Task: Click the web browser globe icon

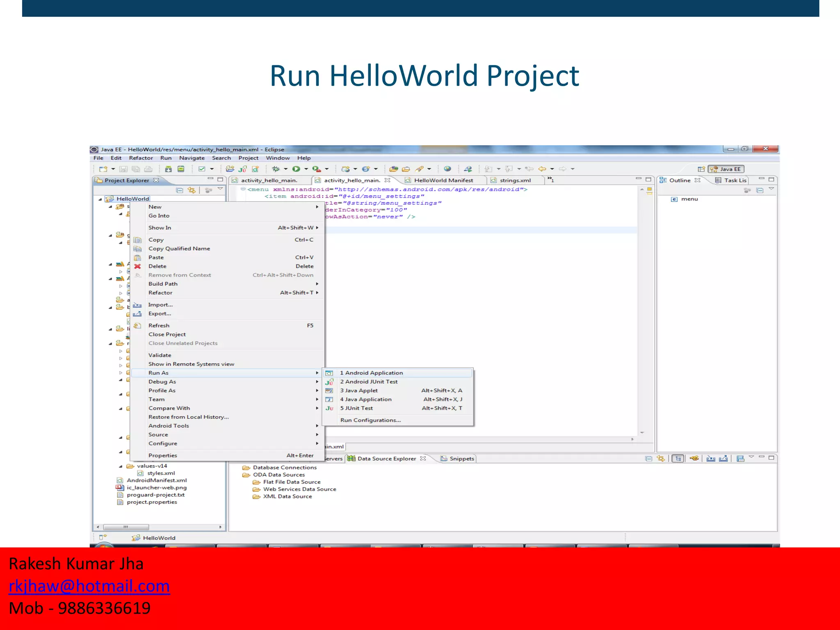Action: click(x=447, y=169)
